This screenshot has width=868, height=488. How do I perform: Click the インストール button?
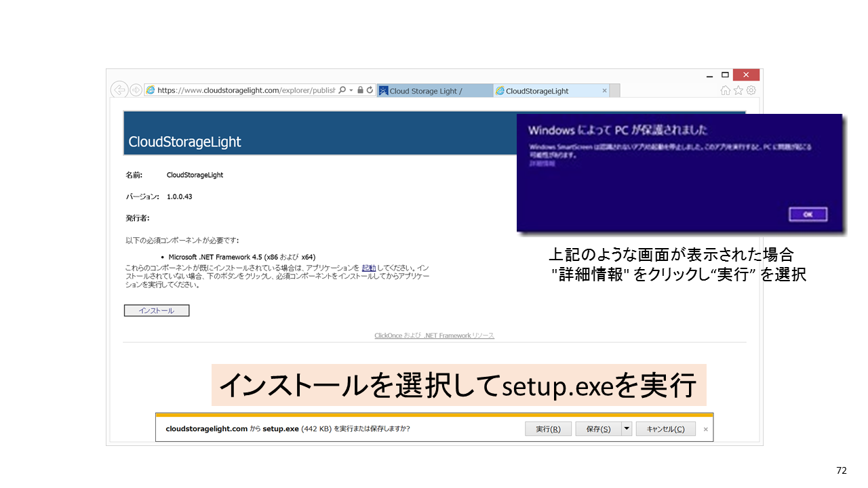point(157,310)
